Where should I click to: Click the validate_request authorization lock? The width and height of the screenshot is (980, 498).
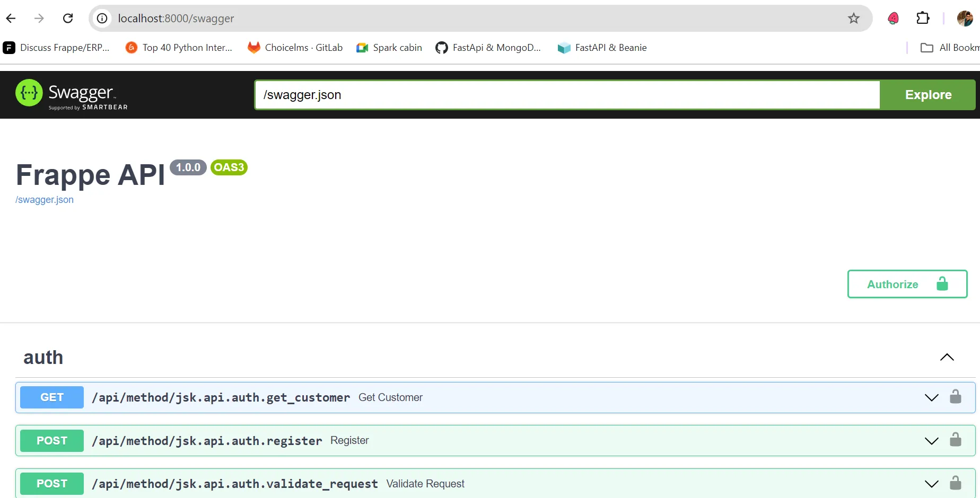coord(956,483)
